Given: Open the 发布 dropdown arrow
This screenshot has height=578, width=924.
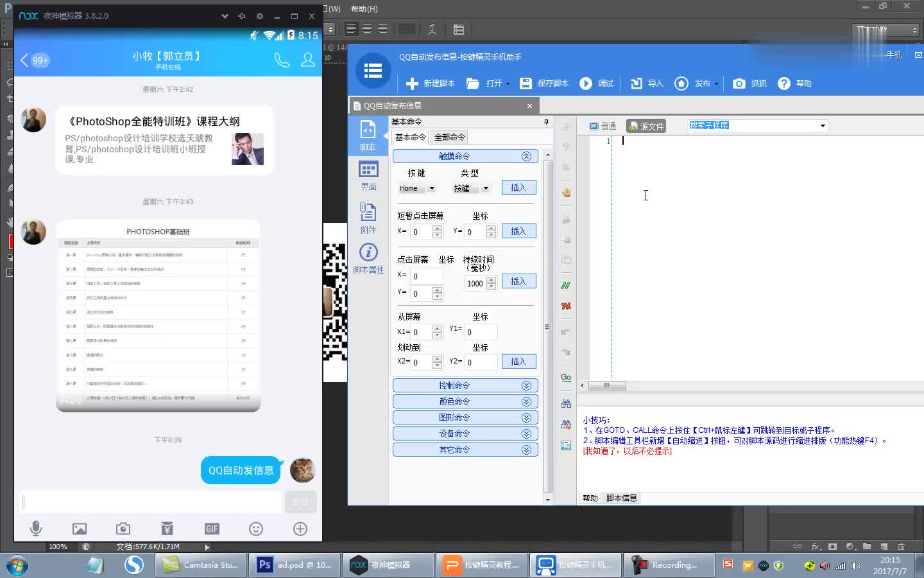Looking at the screenshot, I should tap(716, 84).
